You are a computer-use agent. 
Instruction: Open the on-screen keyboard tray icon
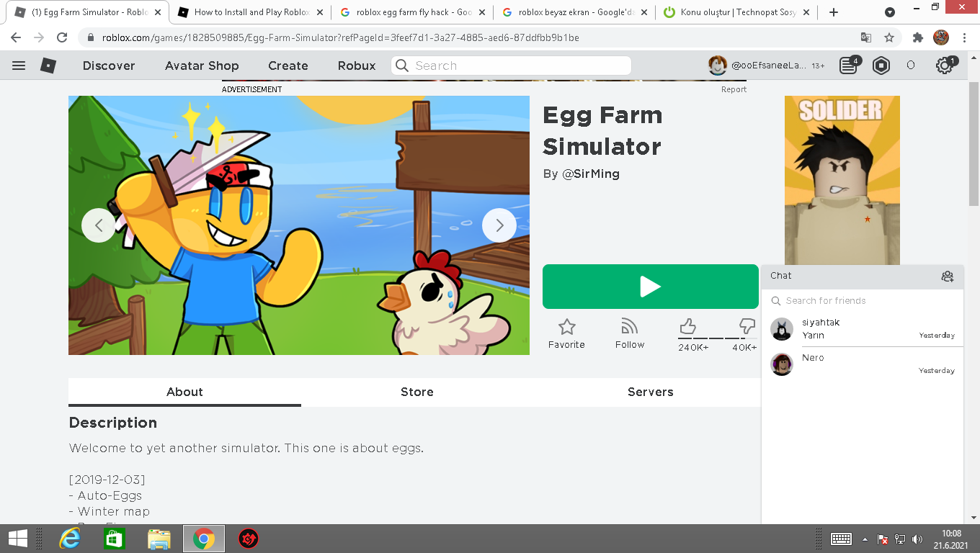click(841, 539)
